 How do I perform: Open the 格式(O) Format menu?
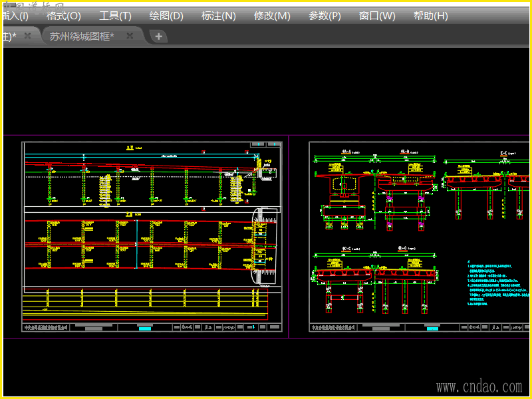[x=63, y=16]
